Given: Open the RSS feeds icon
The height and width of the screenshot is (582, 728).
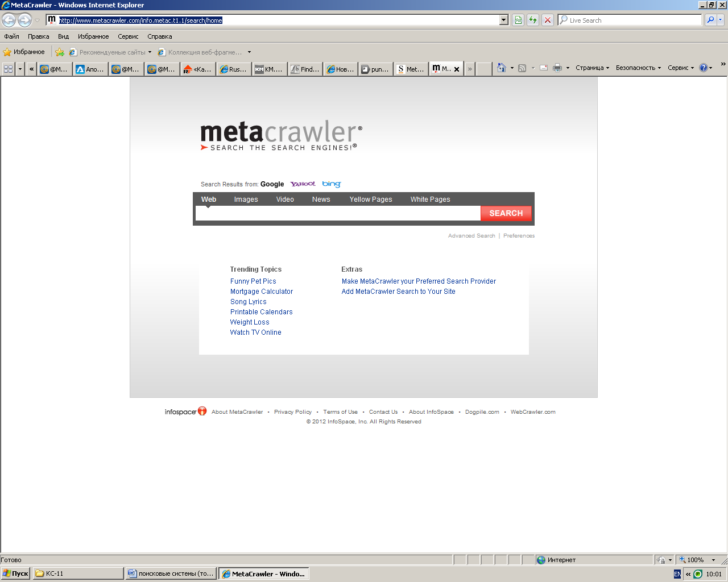Looking at the screenshot, I should coord(522,68).
